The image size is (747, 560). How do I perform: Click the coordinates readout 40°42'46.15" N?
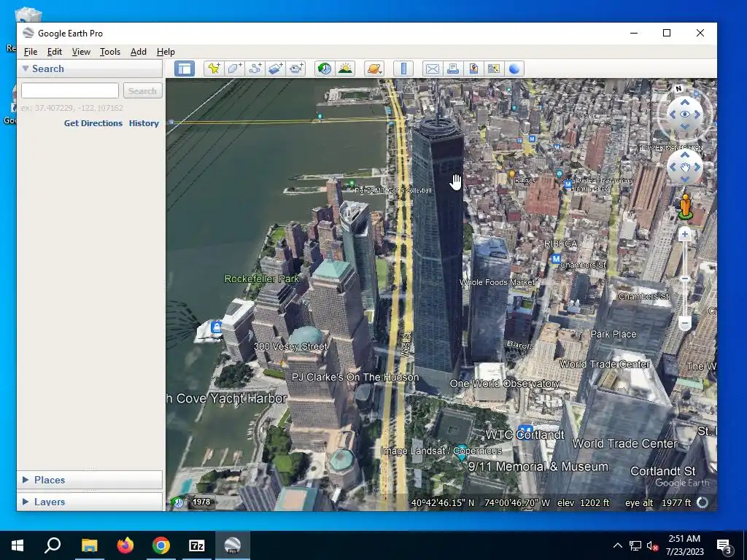pyautogui.click(x=443, y=502)
